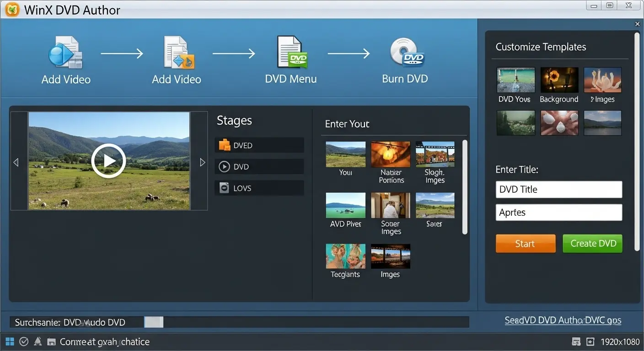Choose the 'Sotier Imges' thumbnail
This screenshot has height=351, width=644.
point(391,205)
